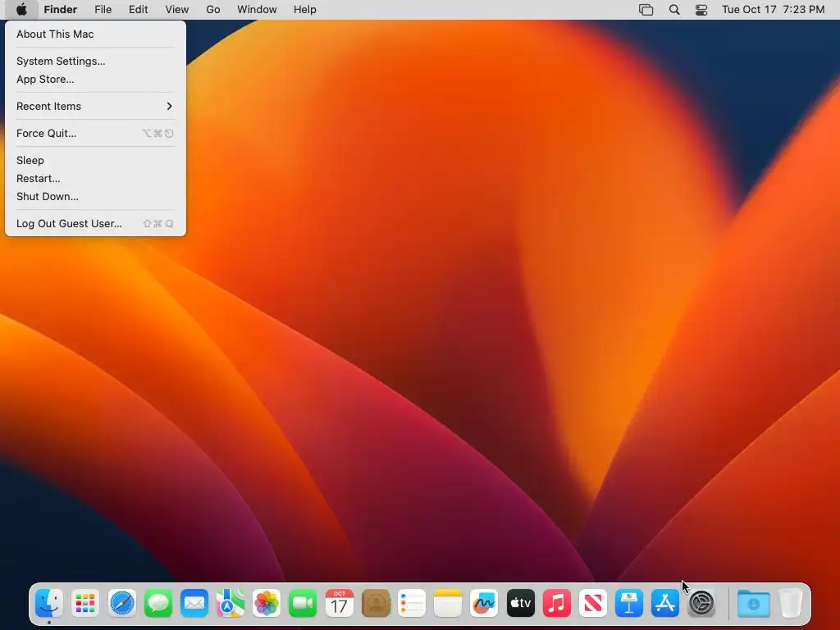The width and height of the screenshot is (840, 630).
Task: Launch Keynote from the Dock
Action: [x=629, y=603]
